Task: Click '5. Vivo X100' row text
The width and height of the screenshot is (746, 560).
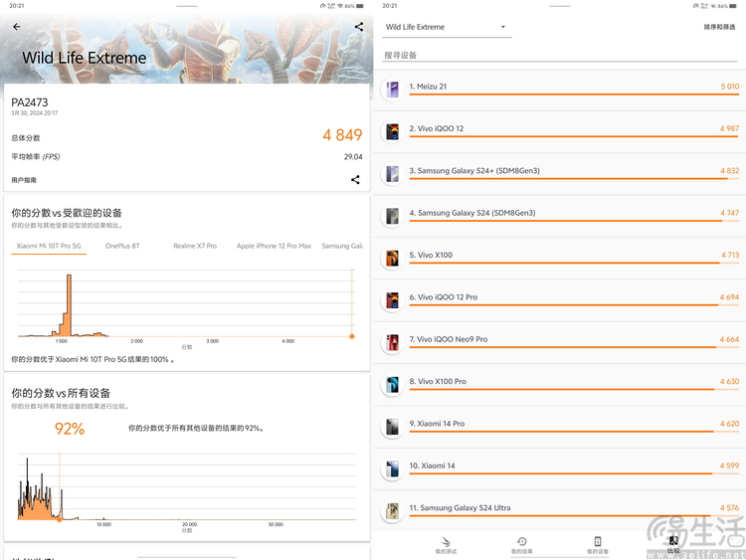Action: coord(431,255)
